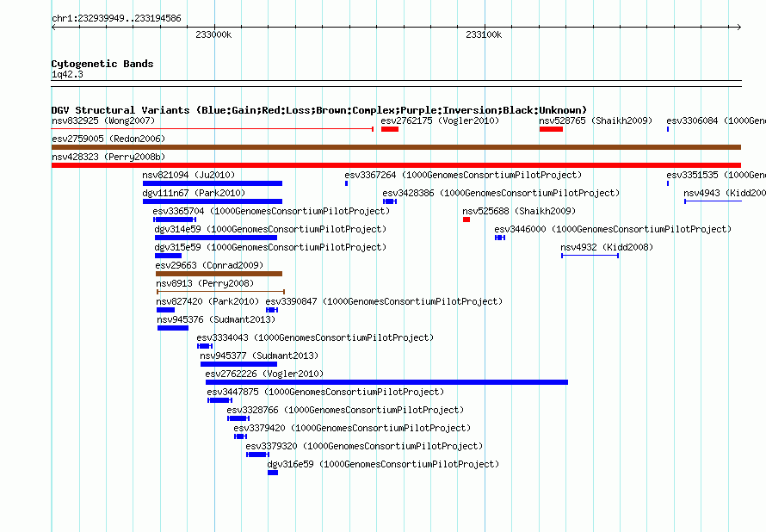Viewport: 766px width, 532px height.
Task: Select the blue dgv314e59 bar
Action: [x=216, y=238]
